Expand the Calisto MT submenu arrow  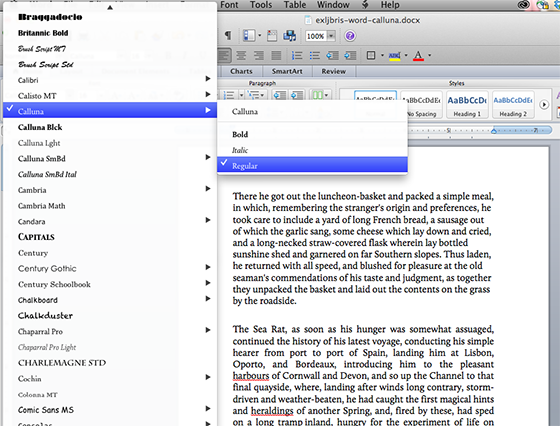click(x=208, y=94)
